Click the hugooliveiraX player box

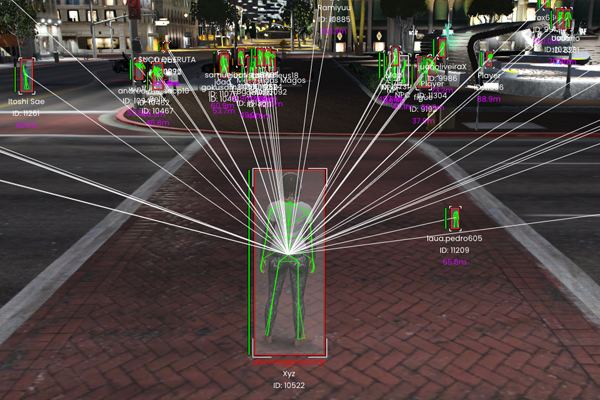[439, 48]
